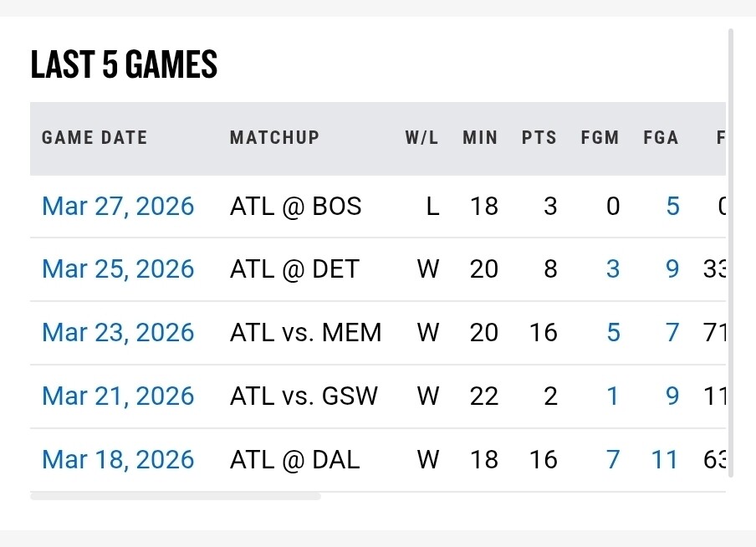This screenshot has height=547, width=756.
Task: Click FGM value 1 for Golden State game
Action: click(613, 396)
